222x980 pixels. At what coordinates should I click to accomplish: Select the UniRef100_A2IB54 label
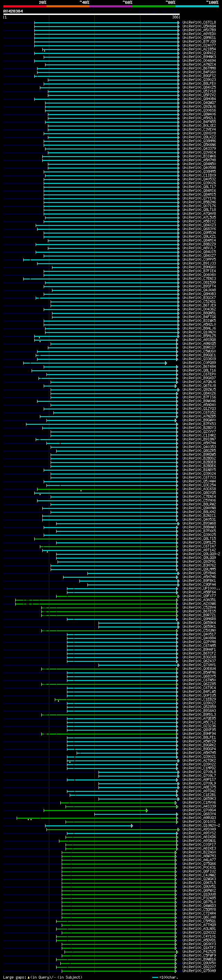coord(199,49)
